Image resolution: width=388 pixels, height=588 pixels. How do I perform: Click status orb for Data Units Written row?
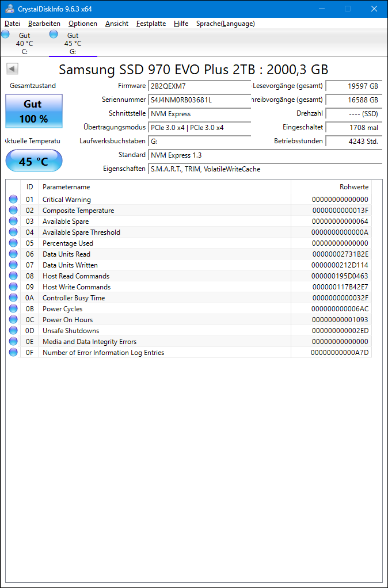(13, 265)
